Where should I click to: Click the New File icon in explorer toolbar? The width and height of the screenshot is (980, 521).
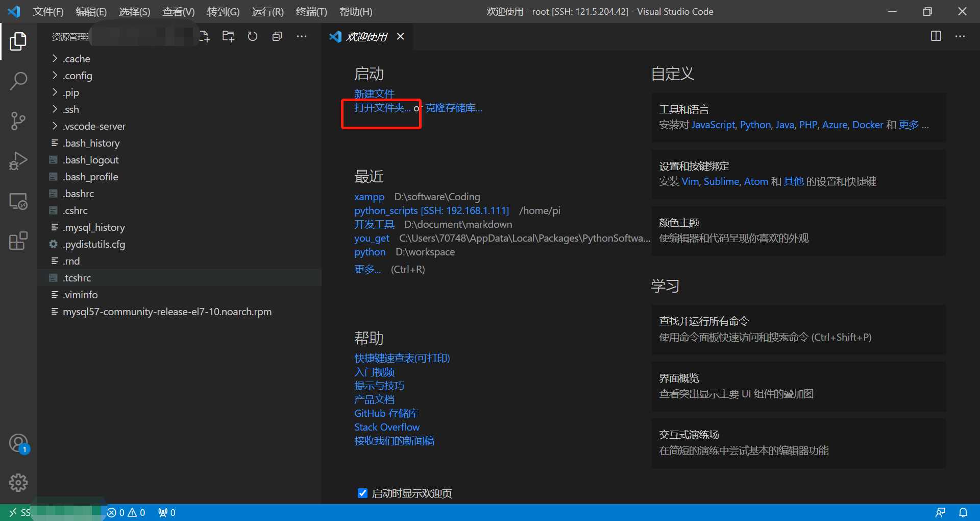[x=204, y=36]
